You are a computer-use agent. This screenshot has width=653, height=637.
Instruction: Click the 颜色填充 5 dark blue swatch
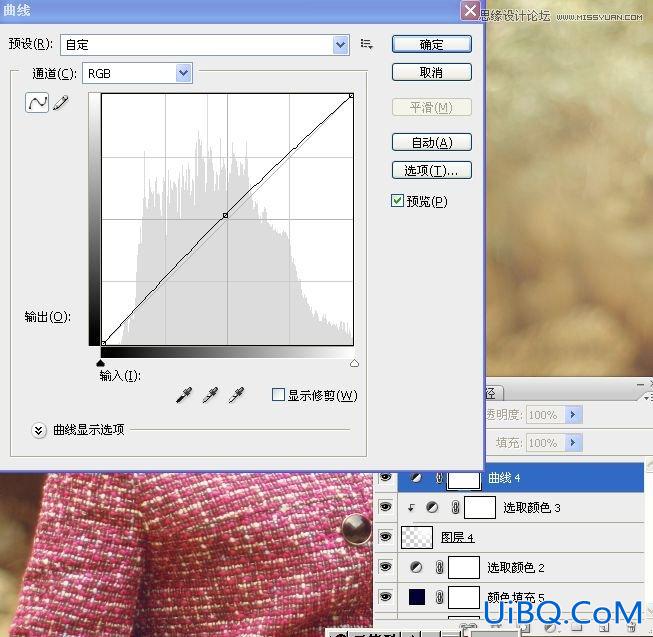417,597
